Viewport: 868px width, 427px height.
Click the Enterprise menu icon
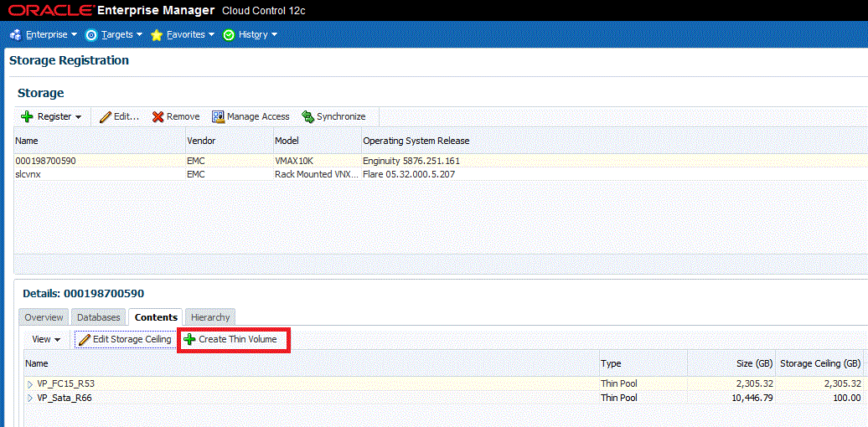pyautogui.click(x=15, y=35)
